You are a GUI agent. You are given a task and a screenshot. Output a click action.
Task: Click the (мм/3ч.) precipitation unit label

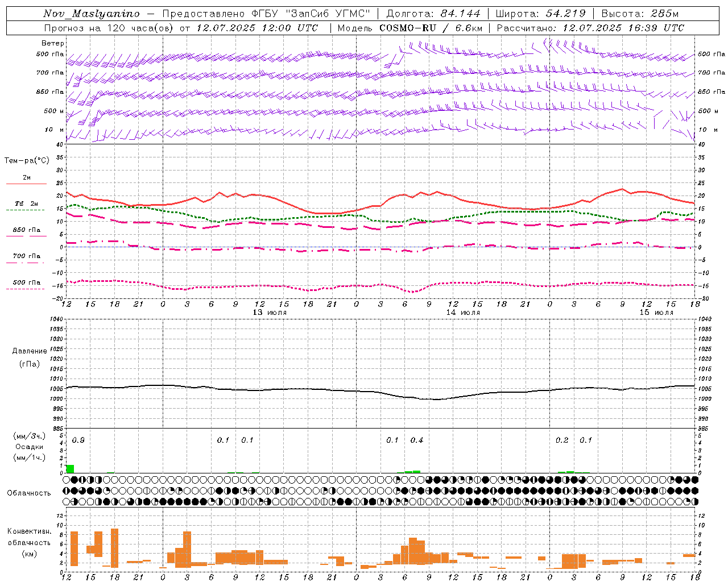(x=30, y=436)
